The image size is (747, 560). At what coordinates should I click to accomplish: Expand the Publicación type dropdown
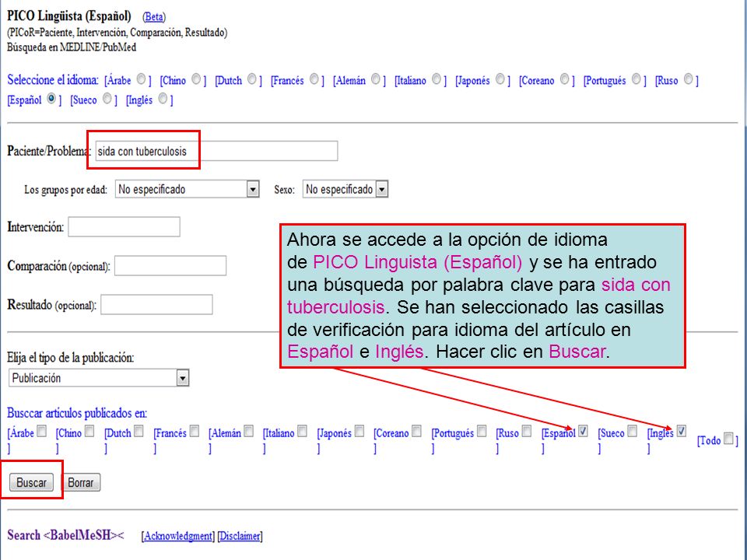[x=99, y=378]
